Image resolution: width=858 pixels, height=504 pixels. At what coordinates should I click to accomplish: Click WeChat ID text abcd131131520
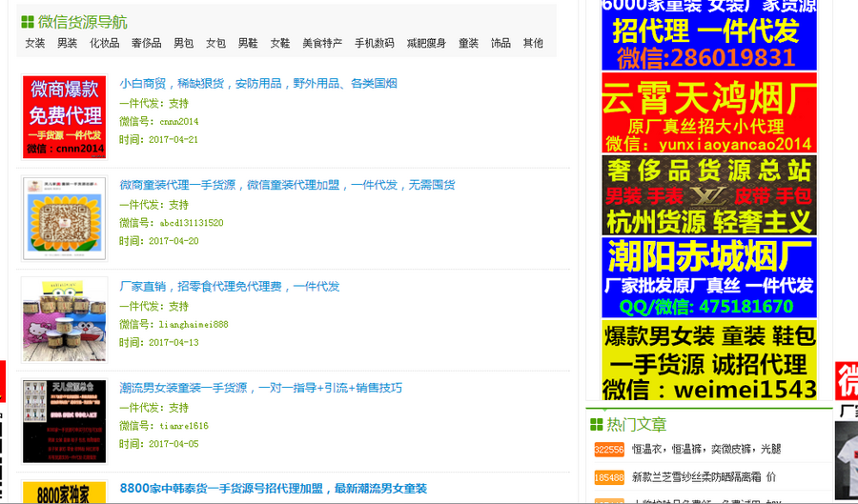pos(192,223)
